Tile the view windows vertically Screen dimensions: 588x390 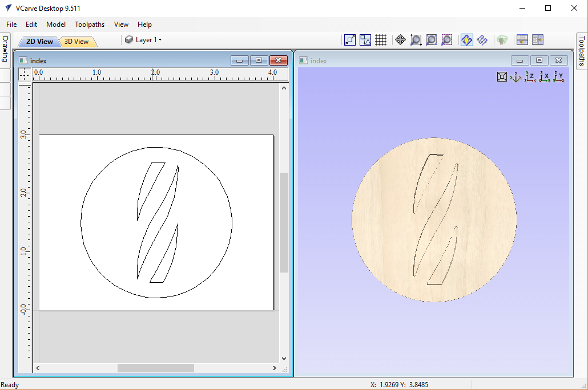pyautogui.click(x=537, y=40)
